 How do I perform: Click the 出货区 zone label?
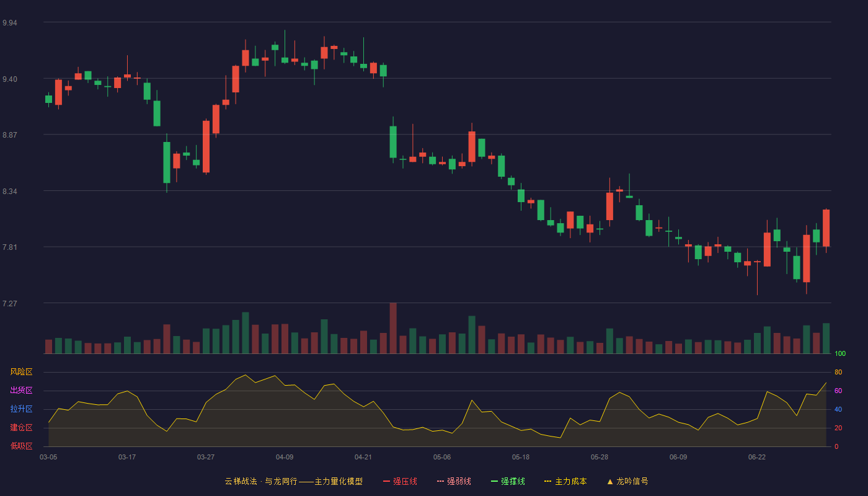coord(21,391)
